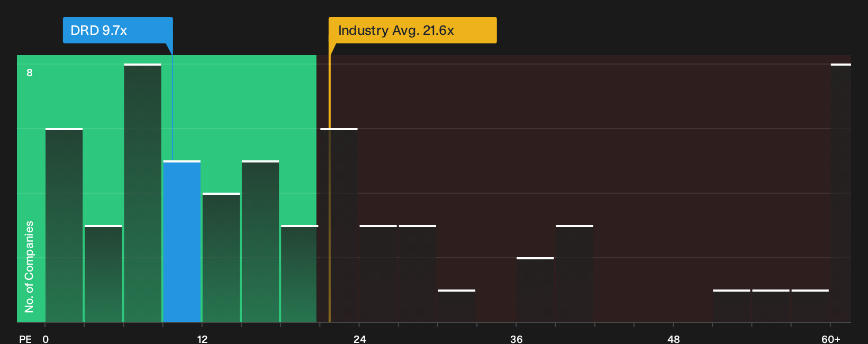868x344 pixels.
Task: Click the y-axis value 8
Action: 30,73
